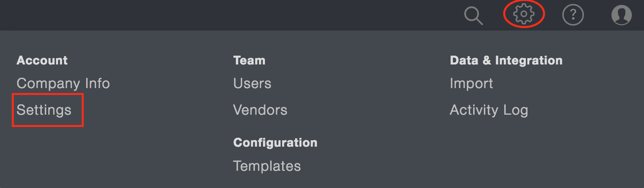Click the Configuration section heading
This screenshot has width=644, height=188.
pyautogui.click(x=275, y=143)
